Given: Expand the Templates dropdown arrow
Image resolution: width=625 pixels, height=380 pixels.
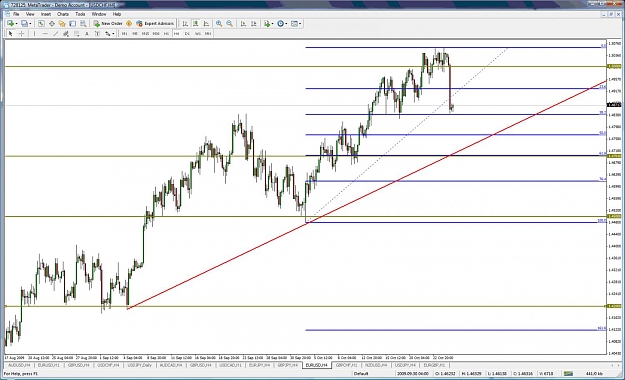Looking at the screenshot, I should click(300, 24).
